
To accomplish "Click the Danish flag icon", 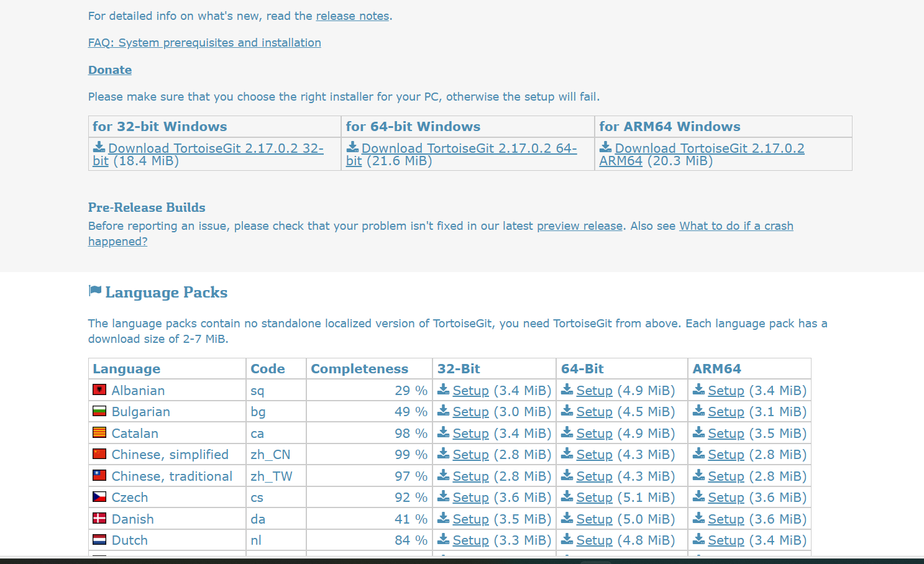I will [x=99, y=519].
